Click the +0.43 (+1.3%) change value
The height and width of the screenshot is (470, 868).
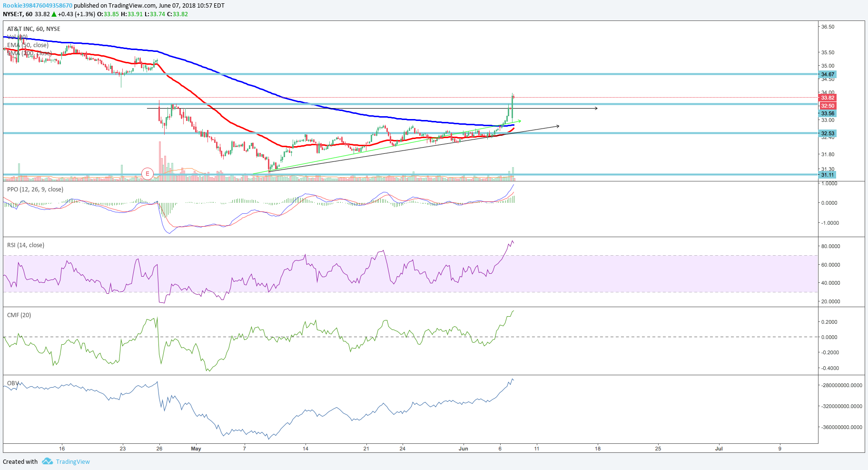point(78,14)
